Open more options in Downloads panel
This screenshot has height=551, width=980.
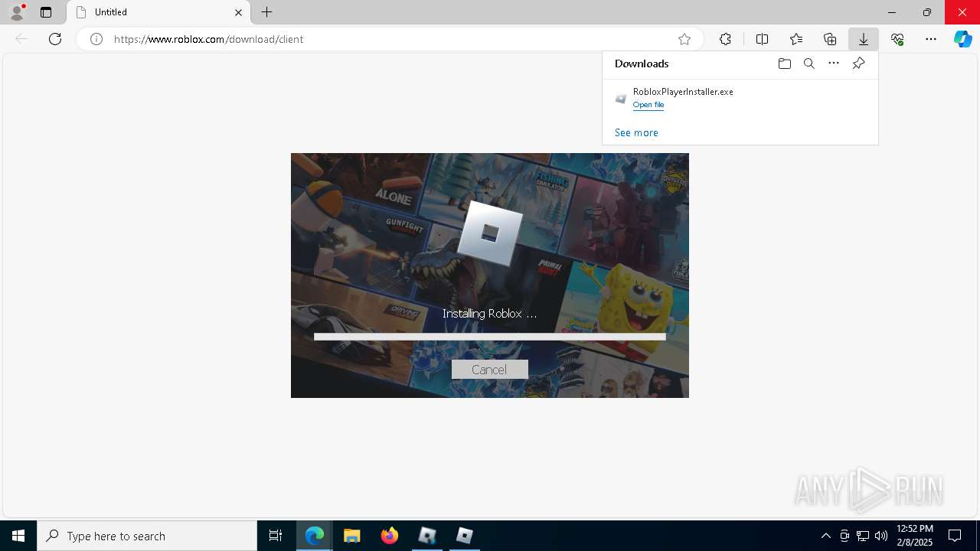[x=834, y=64]
